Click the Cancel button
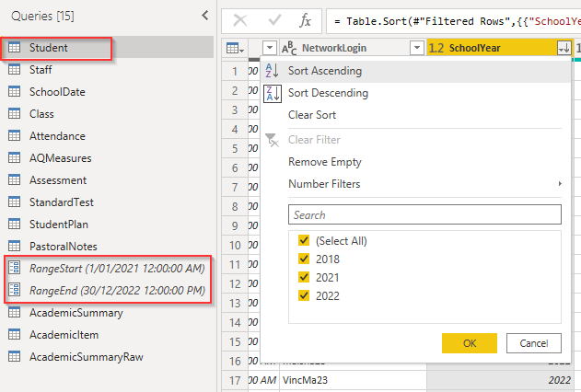The height and width of the screenshot is (392, 581). tap(534, 343)
